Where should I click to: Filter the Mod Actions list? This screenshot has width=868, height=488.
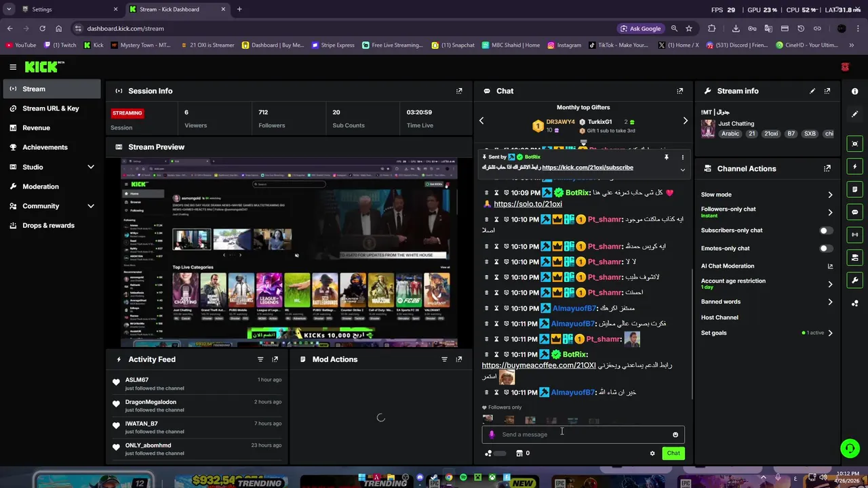tap(444, 359)
